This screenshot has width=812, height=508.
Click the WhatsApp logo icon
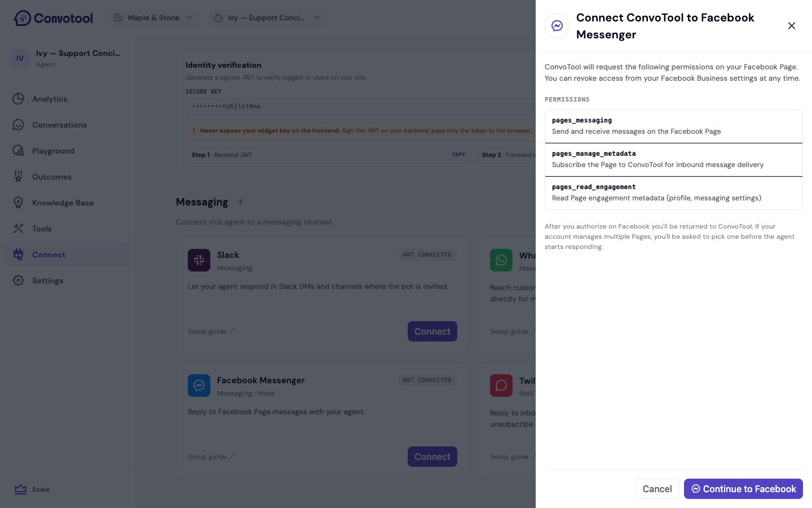(501, 260)
